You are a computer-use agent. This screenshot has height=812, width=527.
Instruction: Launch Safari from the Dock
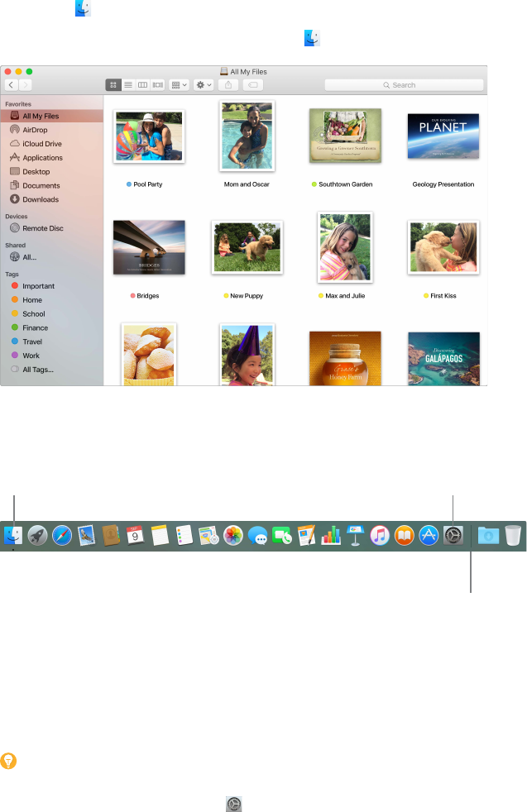click(63, 536)
